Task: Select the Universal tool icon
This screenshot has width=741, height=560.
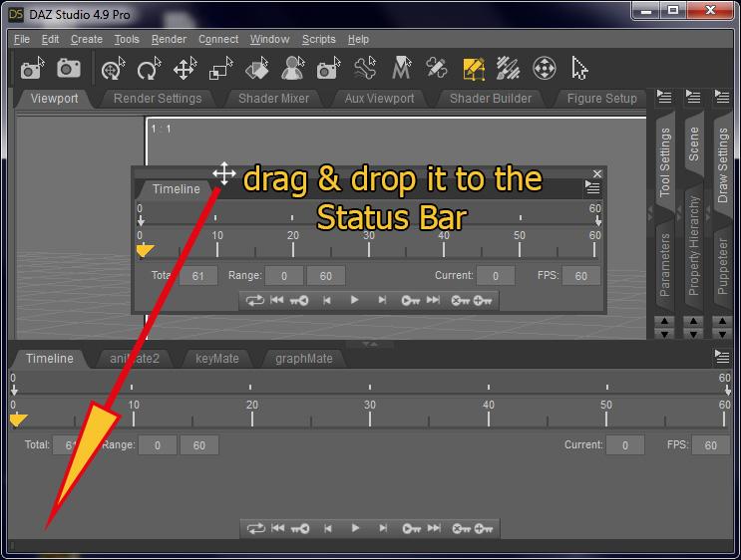Action: coord(114,69)
